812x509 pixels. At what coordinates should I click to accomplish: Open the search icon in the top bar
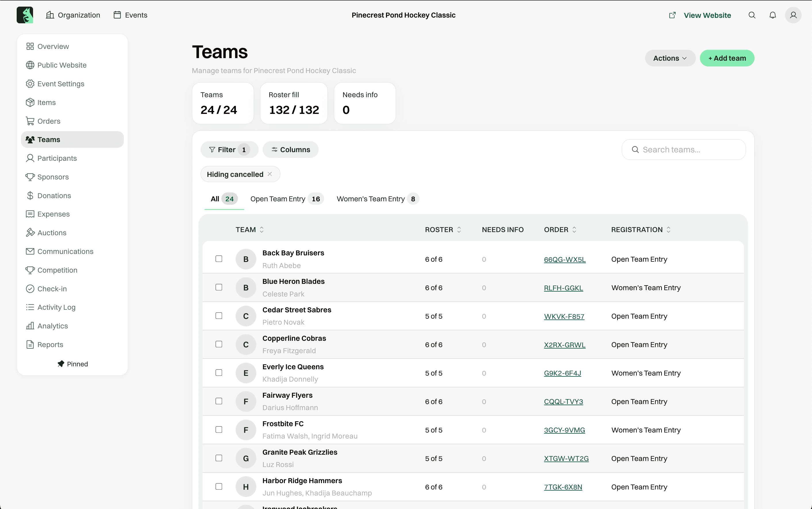pyautogui.click(x=752, y=15)
